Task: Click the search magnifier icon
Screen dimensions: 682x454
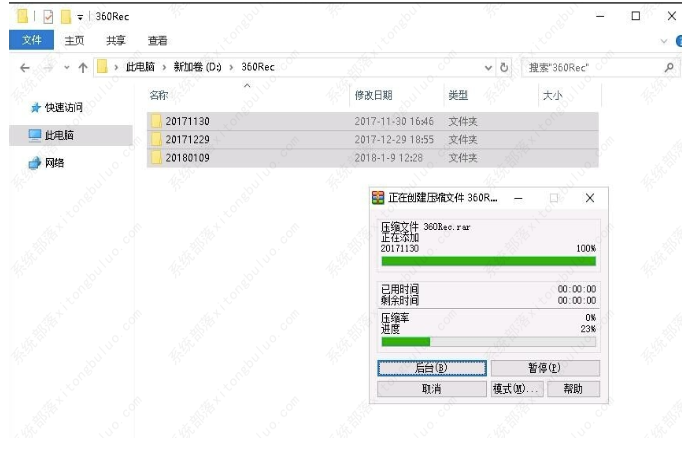Action: coord(669,67)
